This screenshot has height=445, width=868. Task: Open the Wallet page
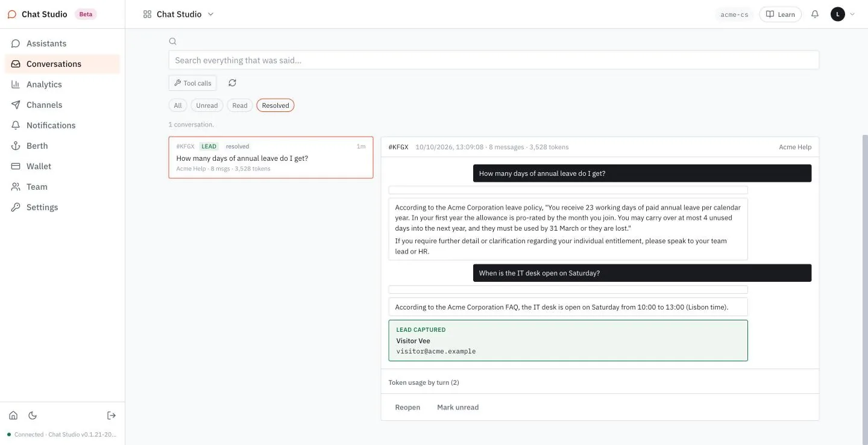[x=62, y=166]
